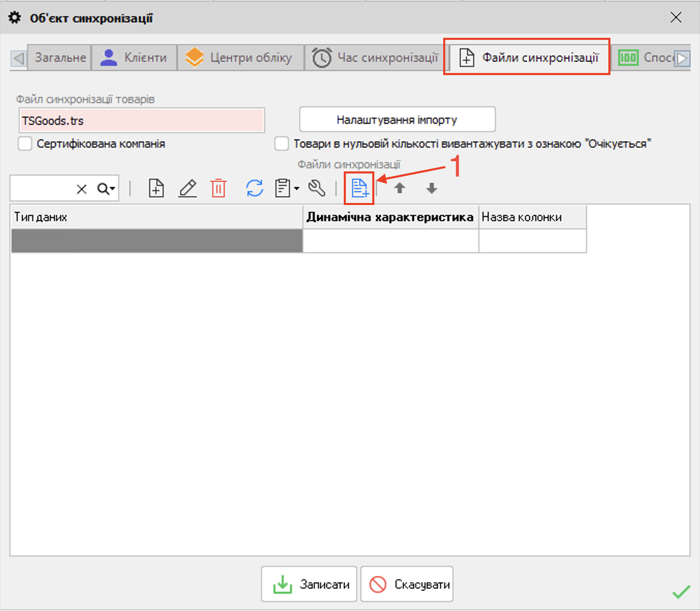Open the "Час синхронізації" tab
The image size is (700, 611).
click(x=375, y=57)
